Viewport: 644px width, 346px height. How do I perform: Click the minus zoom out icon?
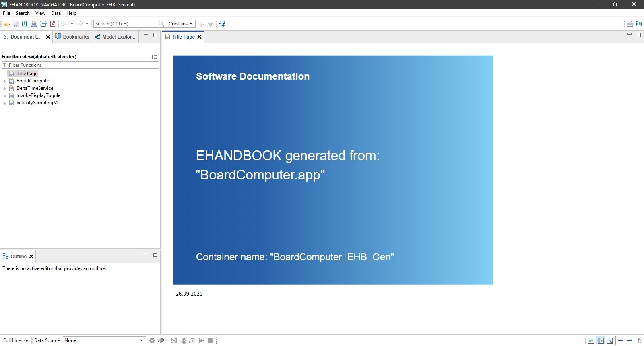tap(621, 341)
